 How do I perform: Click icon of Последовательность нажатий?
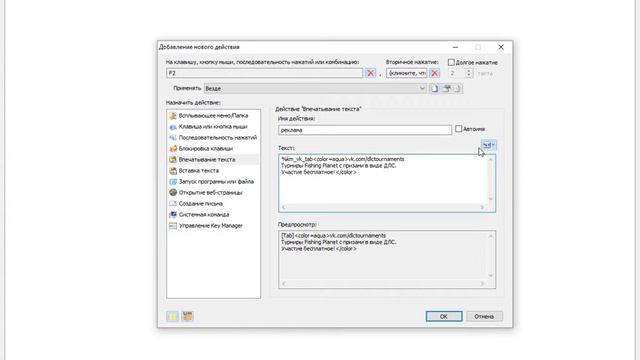coord(173,138)
